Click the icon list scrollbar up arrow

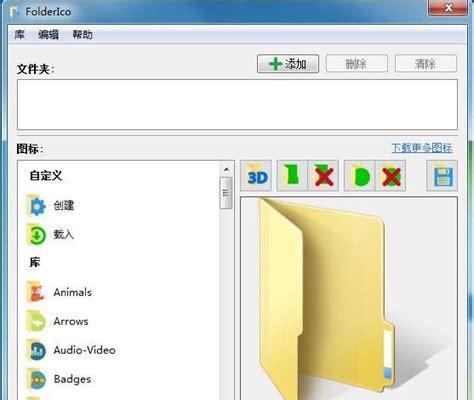pos(226,169)
